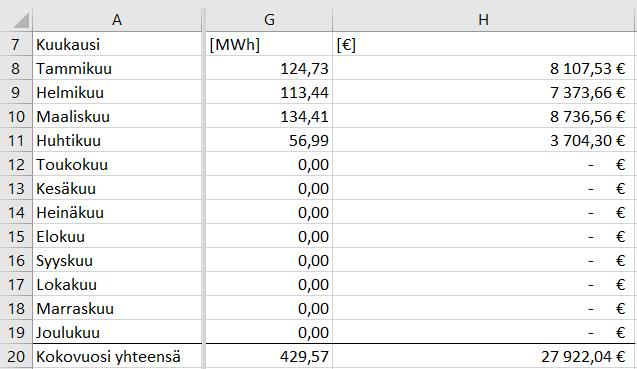
Task: Select row 15 header
Action: 16,236
